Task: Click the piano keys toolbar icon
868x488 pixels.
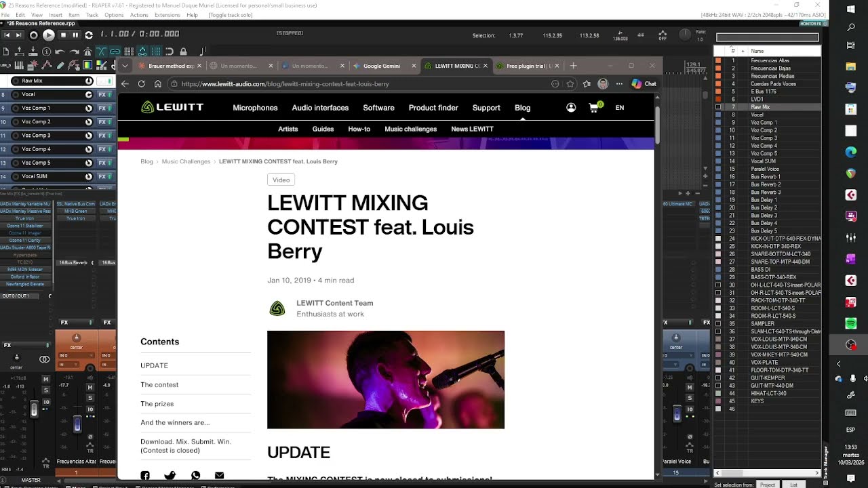Action: [x=19, y=66]
